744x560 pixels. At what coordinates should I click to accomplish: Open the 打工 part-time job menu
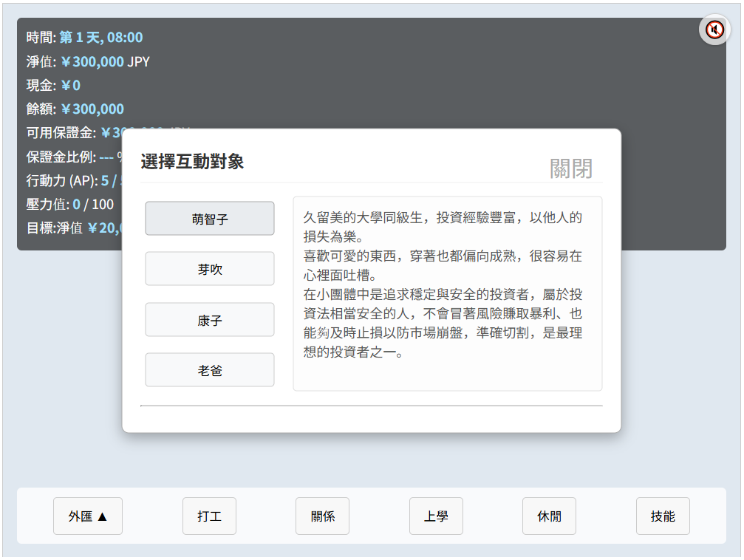point(209,516)
